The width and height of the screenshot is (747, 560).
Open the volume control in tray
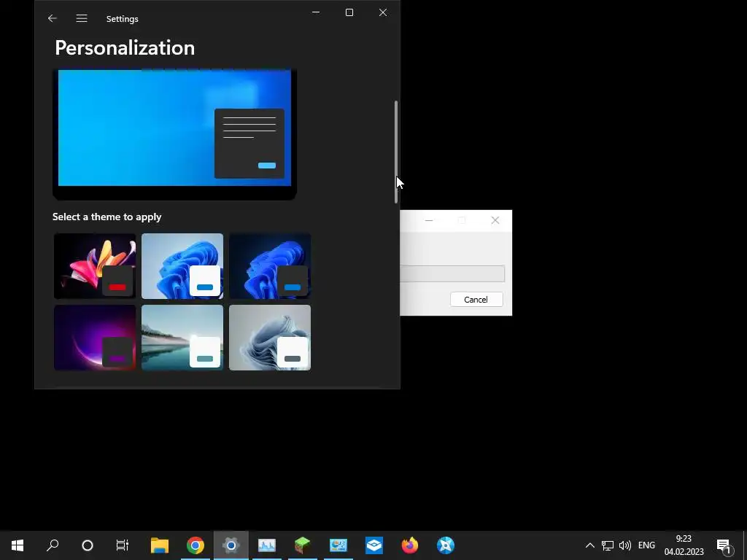point(624,545)
